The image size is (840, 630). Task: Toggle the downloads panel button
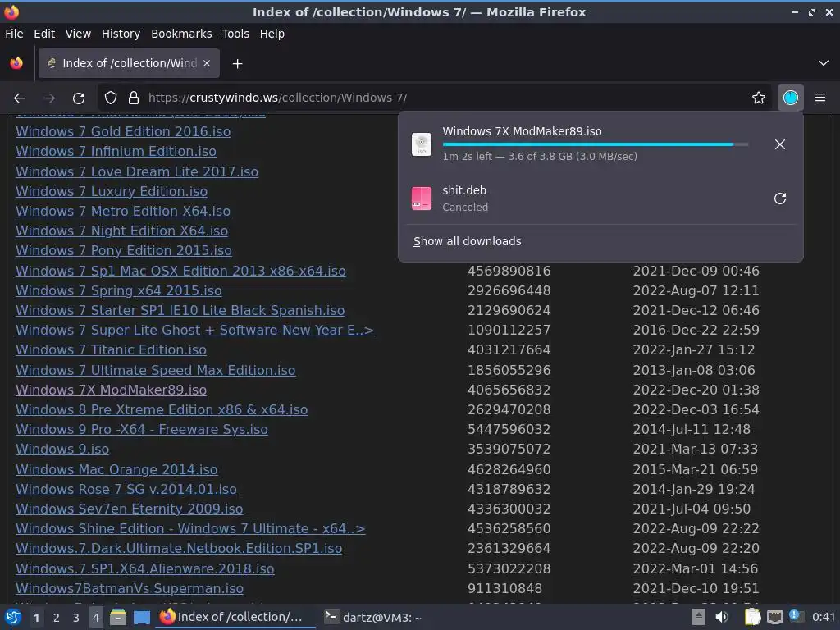[x=790, y=98]
